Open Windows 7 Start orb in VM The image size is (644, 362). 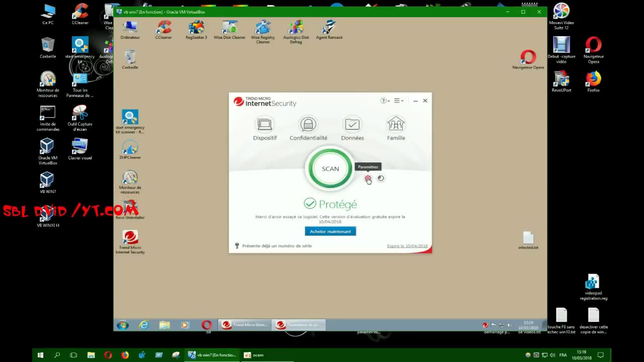coord(122,325)
